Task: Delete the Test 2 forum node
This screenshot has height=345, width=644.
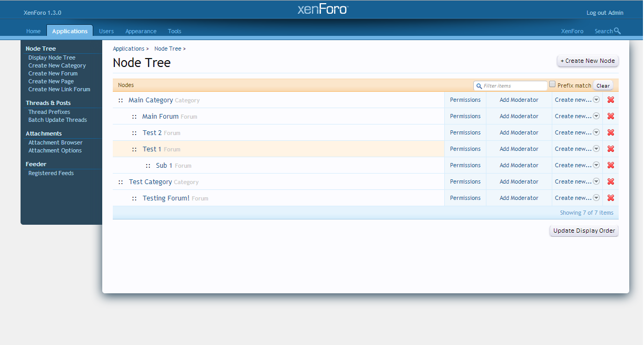Action: [x=611, y=132]
